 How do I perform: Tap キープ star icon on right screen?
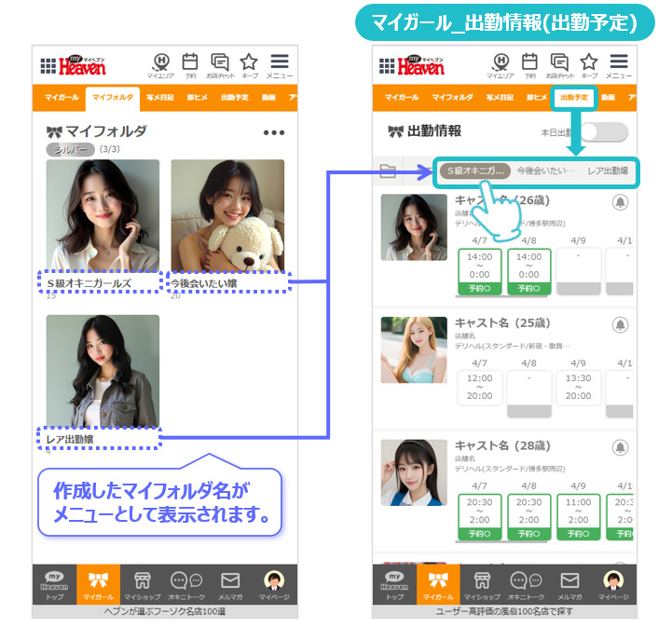coord(589,64)
